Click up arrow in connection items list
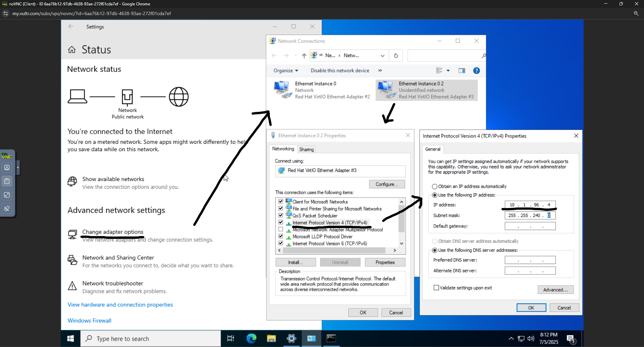 401,202
